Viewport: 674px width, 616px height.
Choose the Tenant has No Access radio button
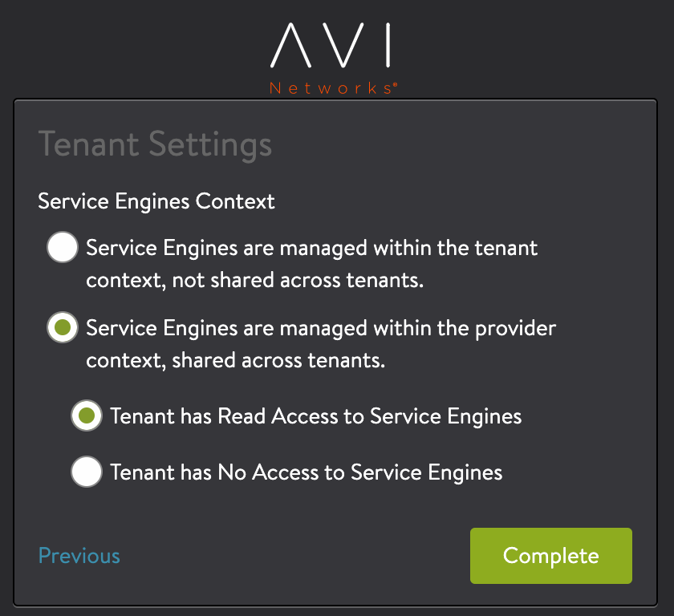(x=86, y=472)
